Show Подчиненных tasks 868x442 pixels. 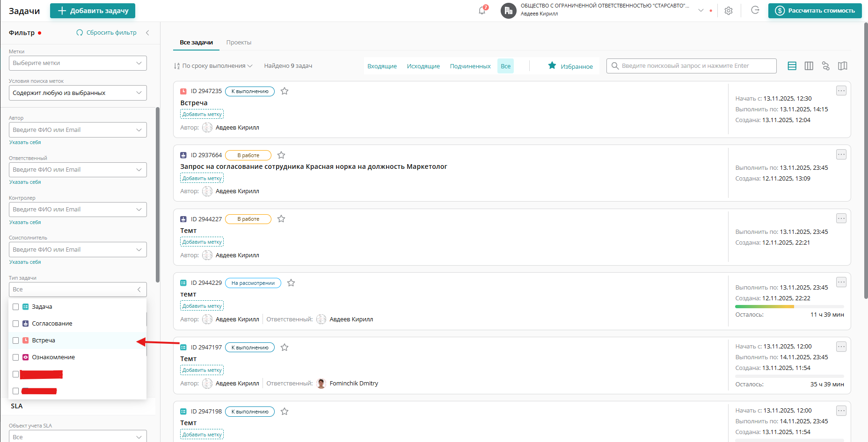click(470, 66)
